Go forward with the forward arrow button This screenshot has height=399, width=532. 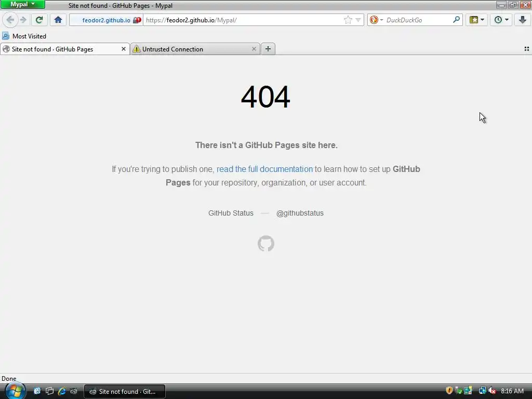23,20
